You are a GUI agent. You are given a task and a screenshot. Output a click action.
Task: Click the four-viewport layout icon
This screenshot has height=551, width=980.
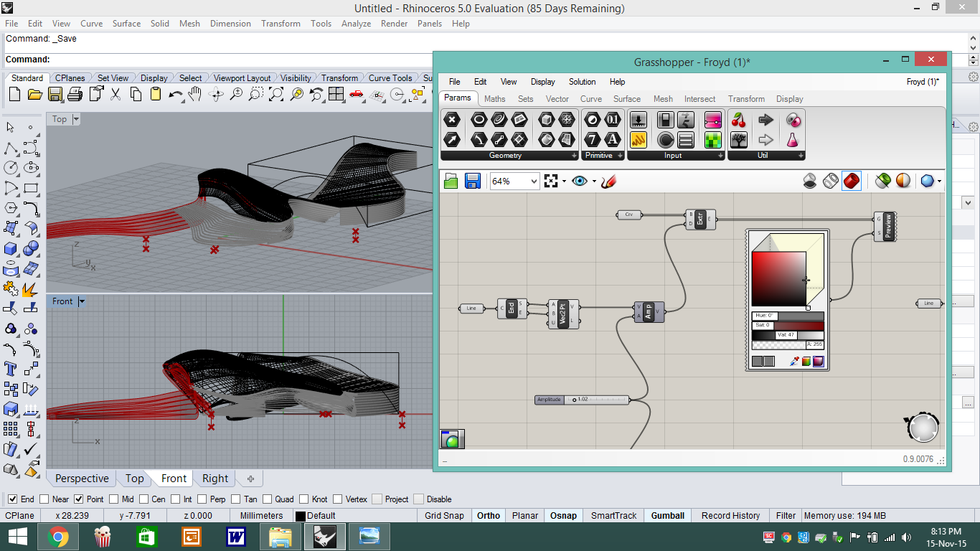pos(336,95)
